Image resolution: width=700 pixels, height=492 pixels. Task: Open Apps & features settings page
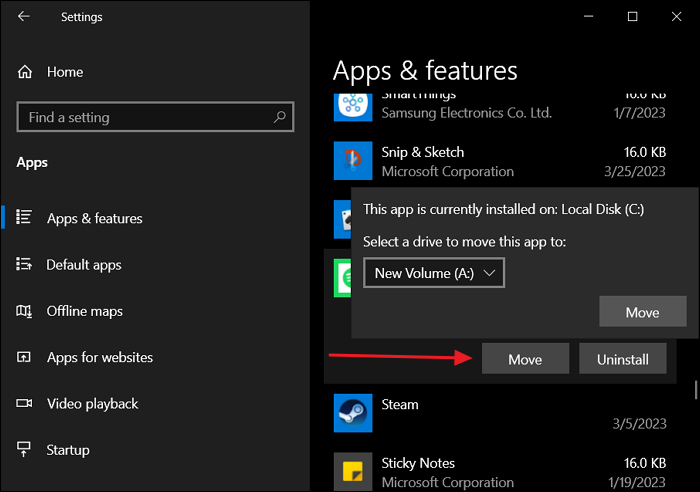coord(94,219)
